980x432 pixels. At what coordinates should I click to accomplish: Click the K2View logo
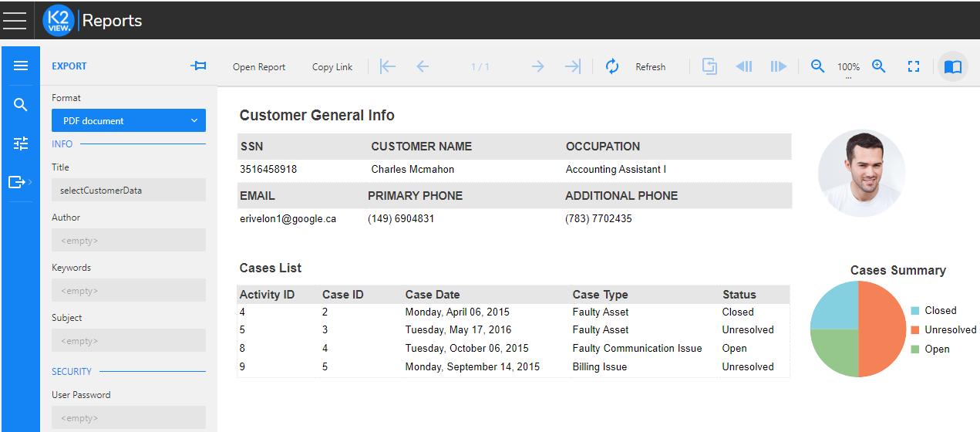59,20
